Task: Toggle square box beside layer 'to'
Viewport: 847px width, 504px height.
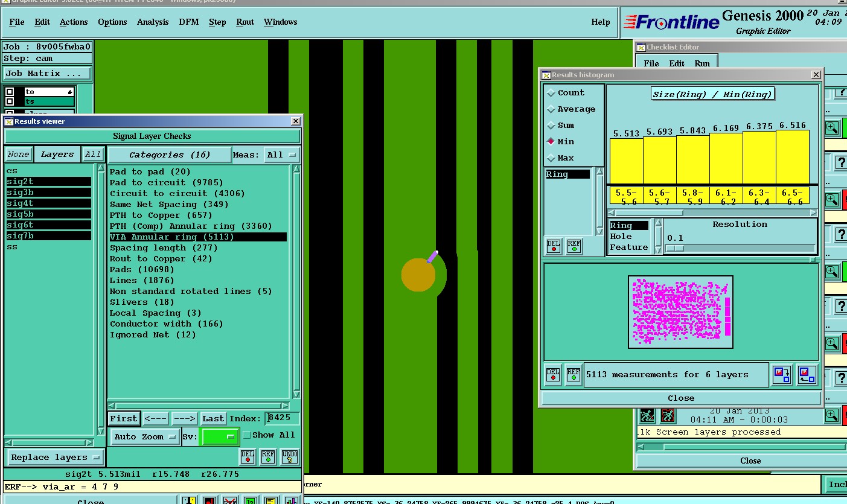Action: pos(10,92)
